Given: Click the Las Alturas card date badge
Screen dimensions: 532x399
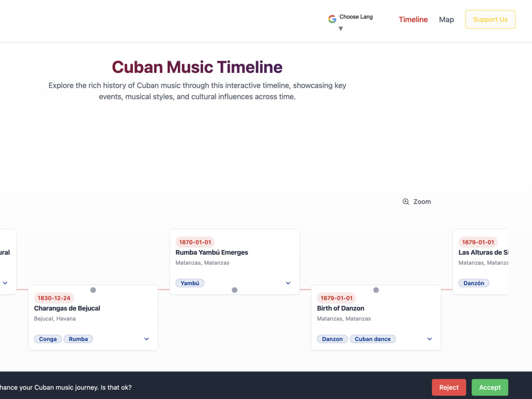Looking at the screenshot, I should tap(478, 242).
